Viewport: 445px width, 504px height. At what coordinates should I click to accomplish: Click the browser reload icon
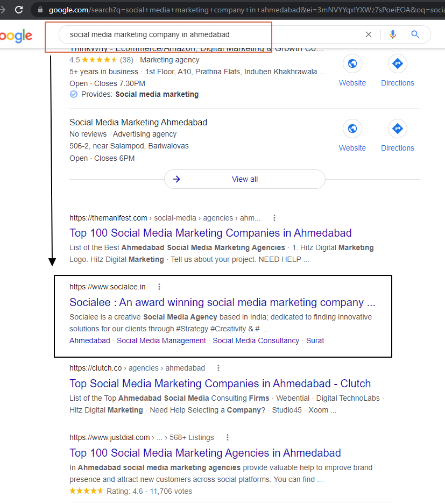[x=19, y=10]
